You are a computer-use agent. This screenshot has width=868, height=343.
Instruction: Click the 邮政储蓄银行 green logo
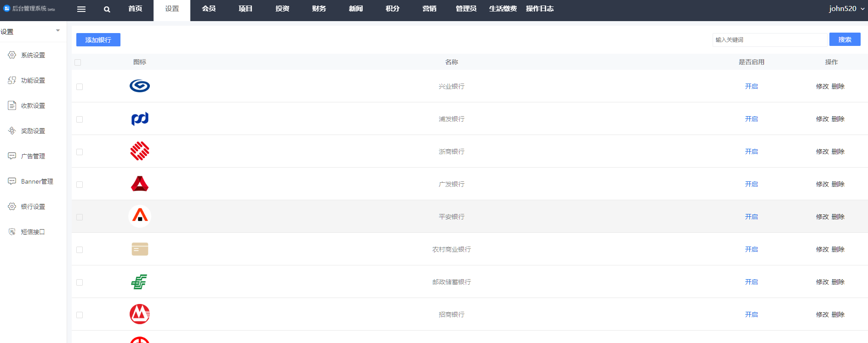tap(139, 282)
